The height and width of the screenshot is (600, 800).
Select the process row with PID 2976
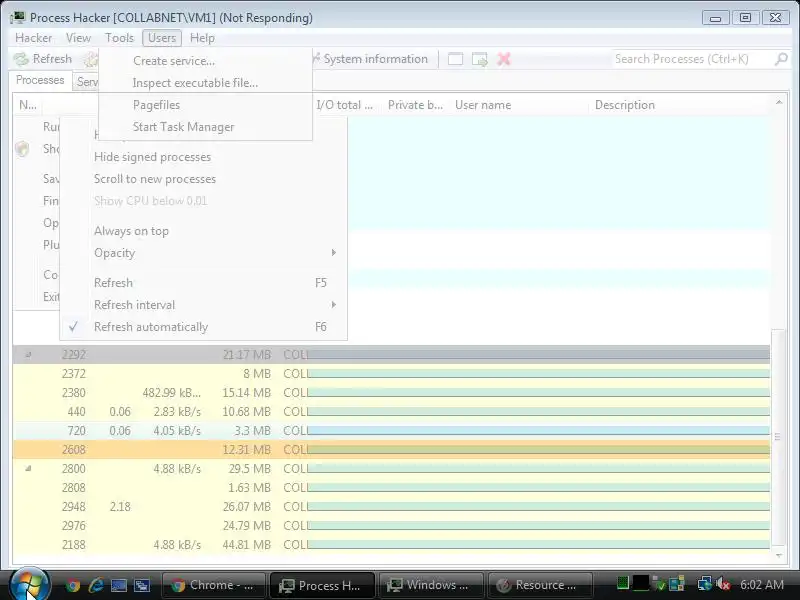(391, 526)
